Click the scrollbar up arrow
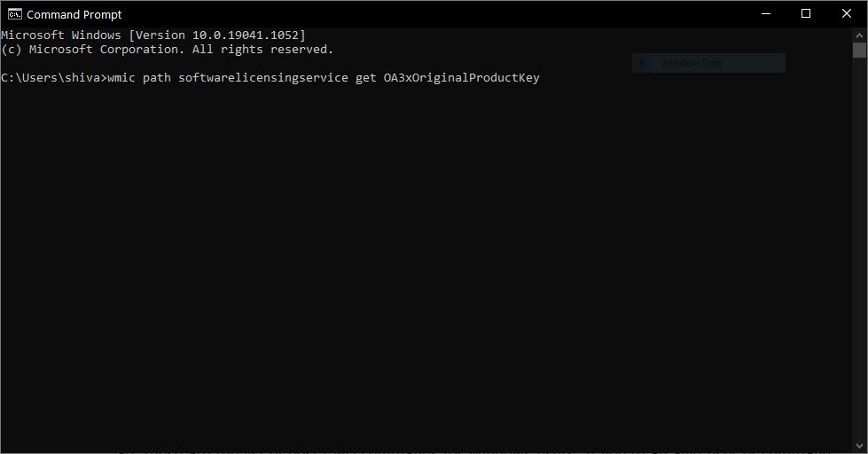Image resolution: width=868 pixels, height=454 pixels. (859, 35)
